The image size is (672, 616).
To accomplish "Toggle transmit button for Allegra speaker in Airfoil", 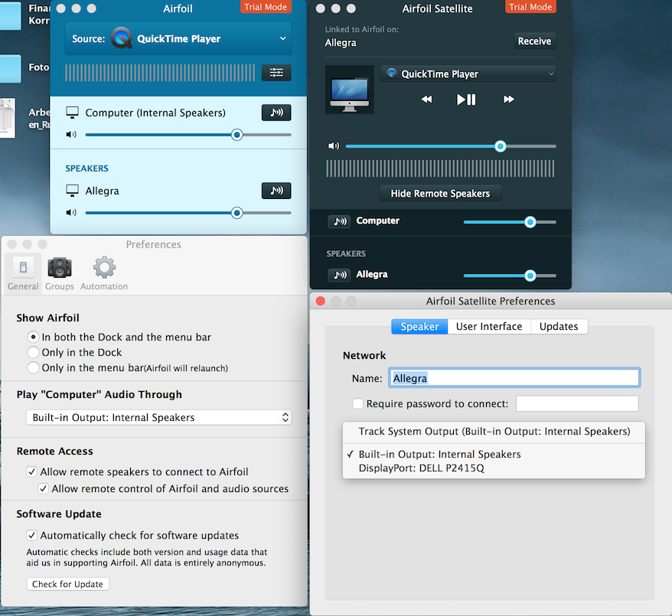I will pos(276,191).
